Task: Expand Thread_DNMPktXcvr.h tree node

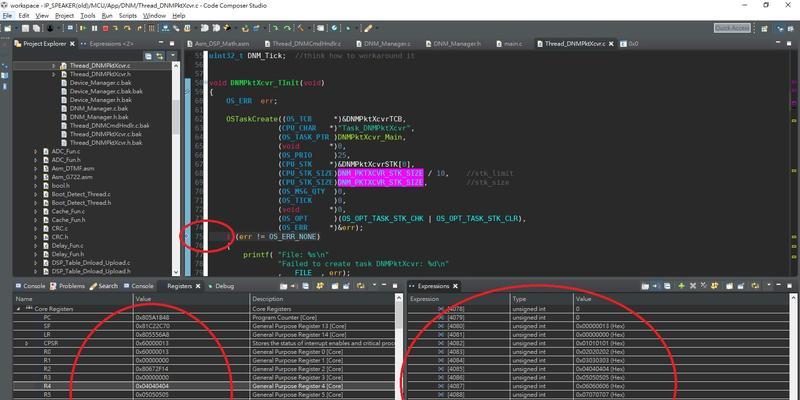Action: tap(54, 74)
